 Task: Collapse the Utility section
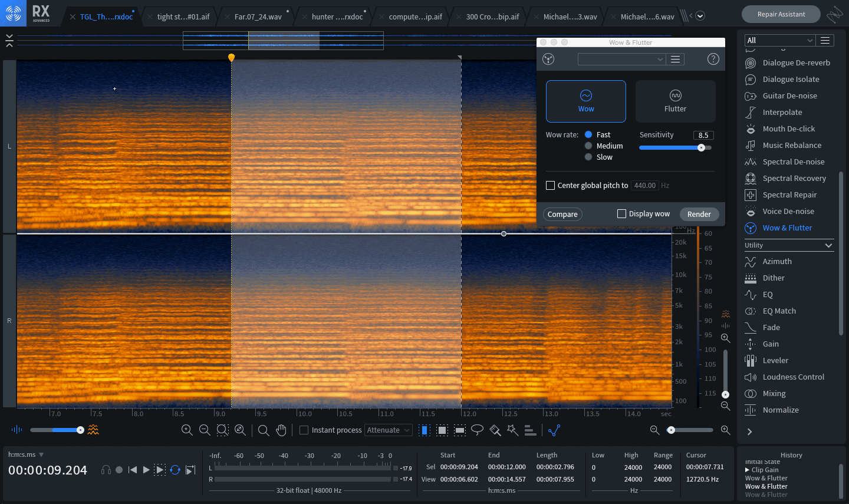828,245
